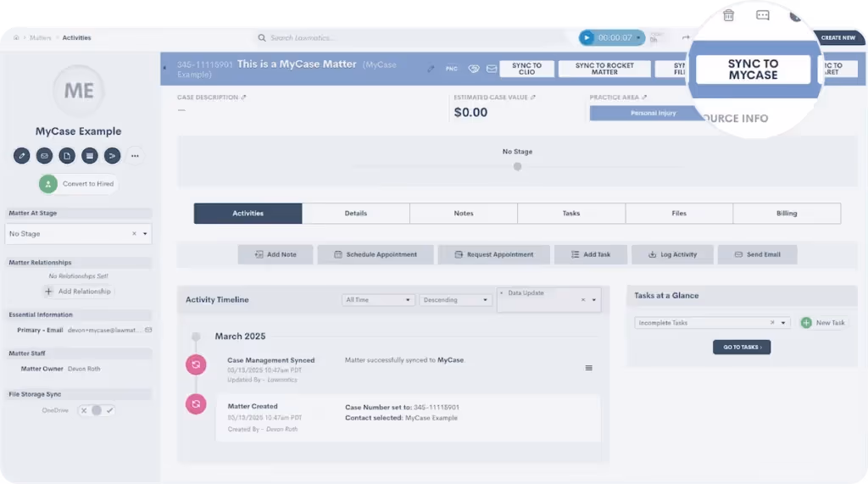Click the March 2025 timeline marker
868x484 pixels.
pos(196,337)
